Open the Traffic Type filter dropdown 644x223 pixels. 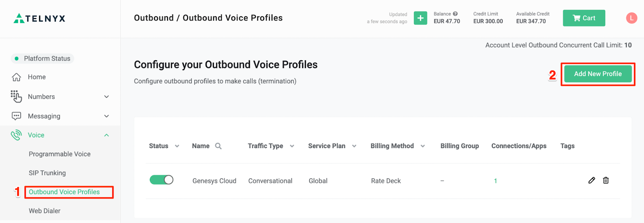[292, 146]
